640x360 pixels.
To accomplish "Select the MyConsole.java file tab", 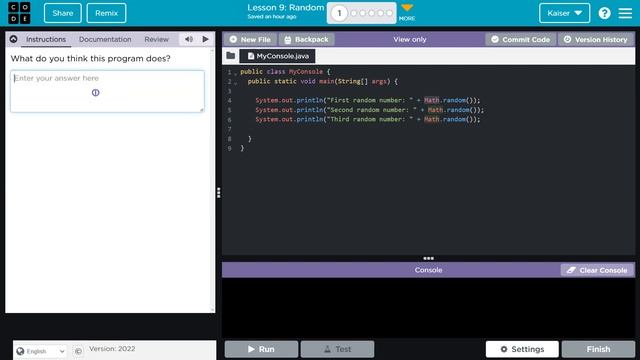I will pyautogui.click(x=278, y=56).
